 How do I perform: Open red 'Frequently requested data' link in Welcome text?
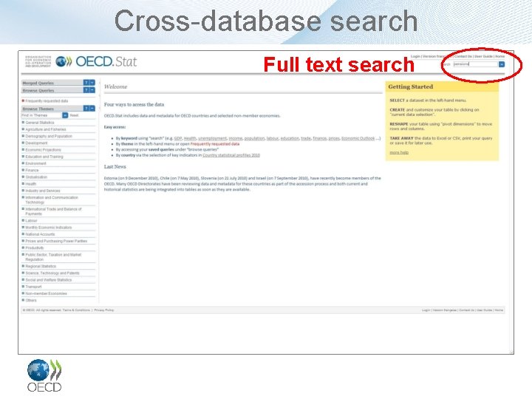click(215, 144)
